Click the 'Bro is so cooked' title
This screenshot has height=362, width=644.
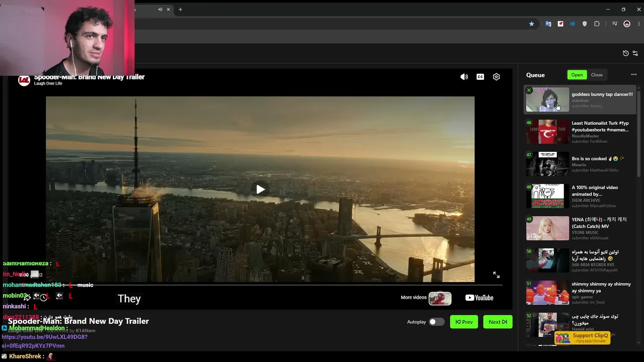click(598, 159)
